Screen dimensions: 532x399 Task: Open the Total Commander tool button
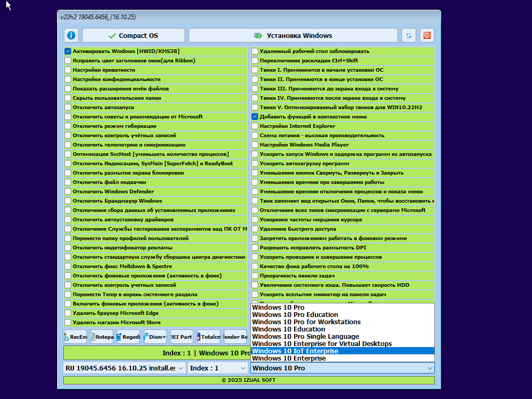click(208, 337)
